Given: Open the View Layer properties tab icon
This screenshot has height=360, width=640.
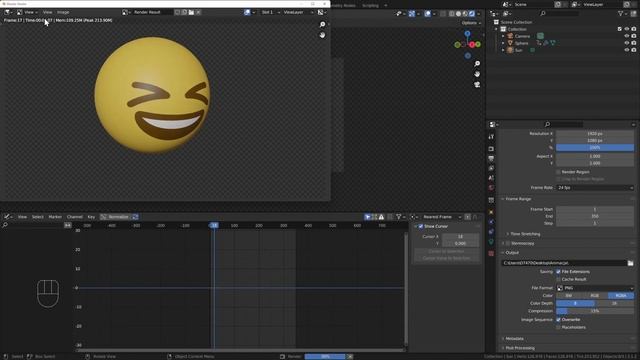Looking at the screenshot, I should coord(491,168).
